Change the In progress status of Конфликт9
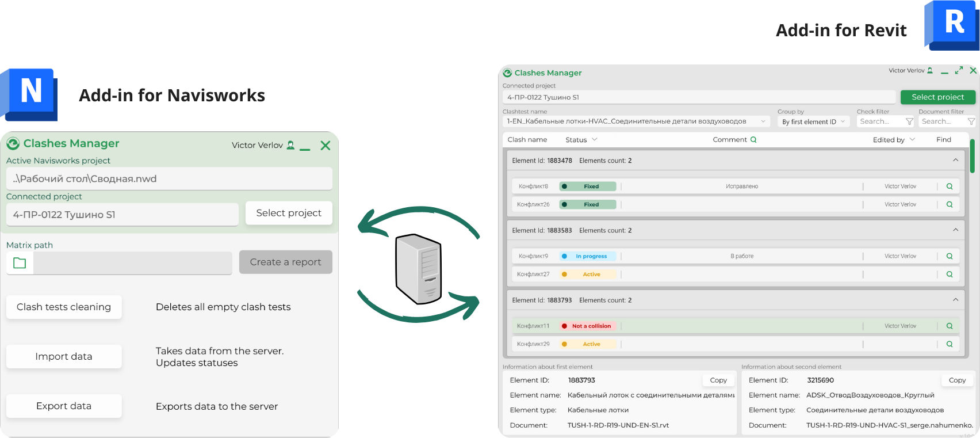This screenshot has height=438, width=980. point(587,256)
